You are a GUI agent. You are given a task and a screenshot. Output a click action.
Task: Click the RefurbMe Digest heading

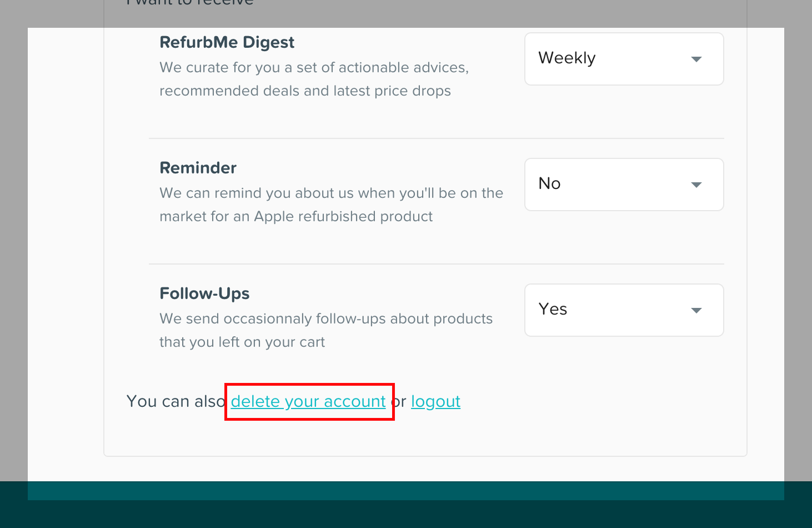tap(227, 42)
